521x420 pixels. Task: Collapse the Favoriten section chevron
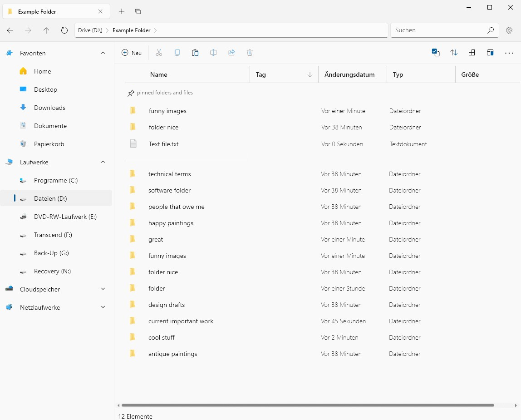point(103,53)
